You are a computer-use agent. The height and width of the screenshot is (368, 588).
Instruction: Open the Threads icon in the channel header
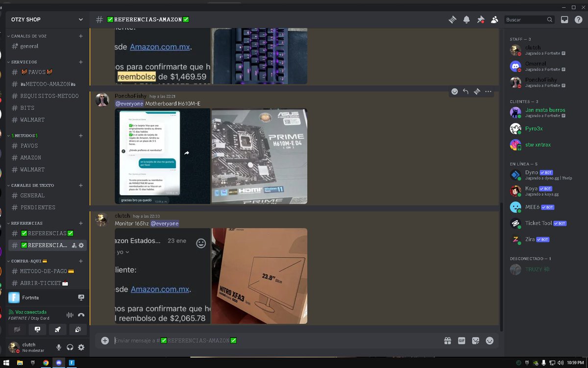tap(452, 20)
